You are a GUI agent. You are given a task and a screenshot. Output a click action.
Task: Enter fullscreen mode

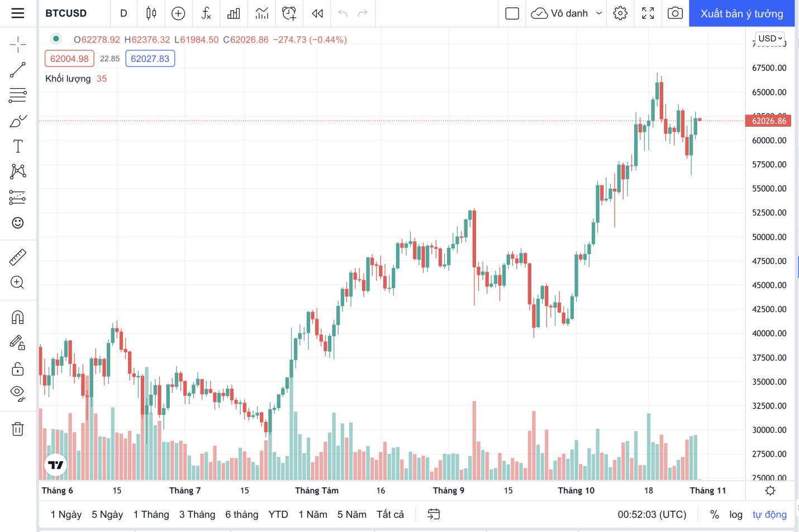648,13
